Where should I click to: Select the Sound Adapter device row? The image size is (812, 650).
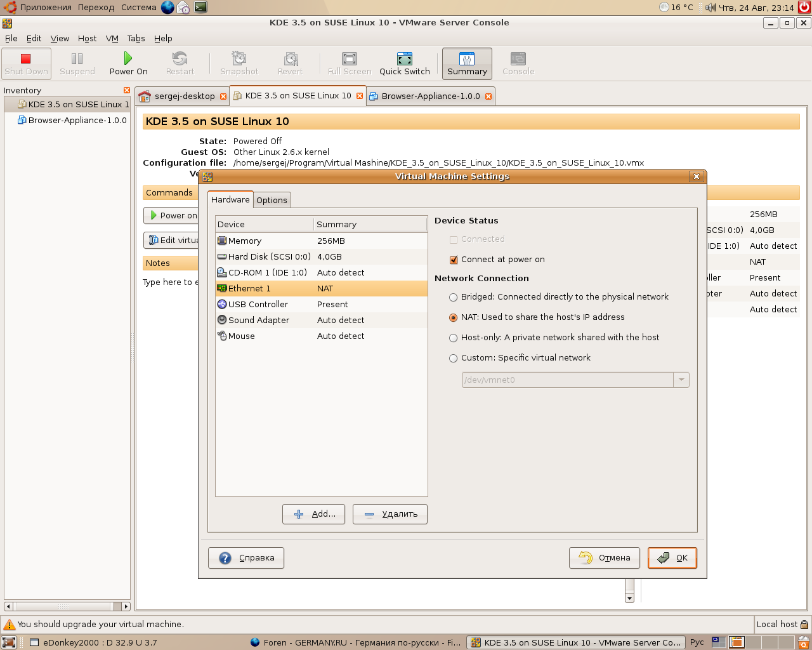tap(259, 321)
